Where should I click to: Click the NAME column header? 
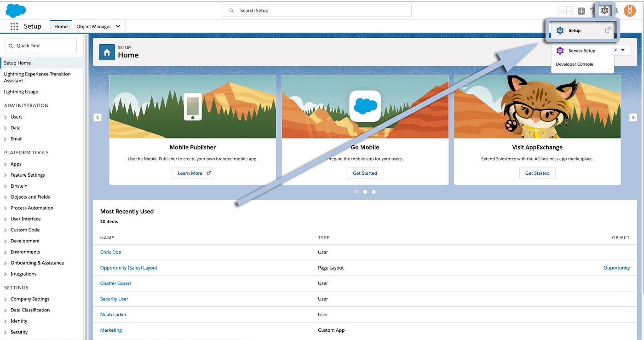pyautogui.click(x=107, y=238)
